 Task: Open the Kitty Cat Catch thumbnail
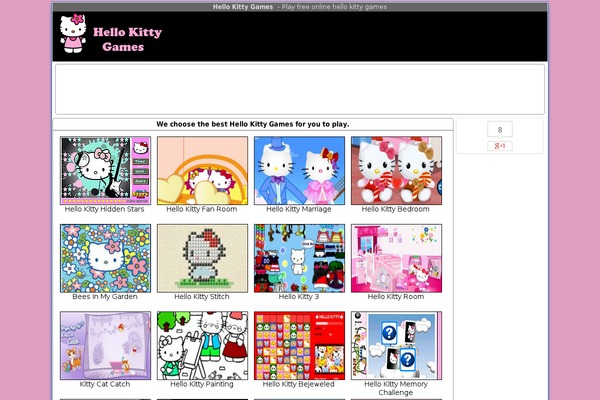coord(106,346)
